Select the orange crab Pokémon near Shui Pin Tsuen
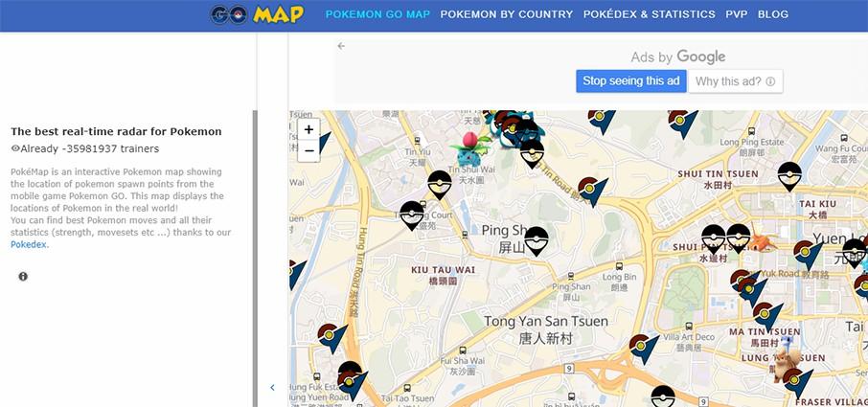This screenshot has width=868, height=407. (x=761, y=240)
